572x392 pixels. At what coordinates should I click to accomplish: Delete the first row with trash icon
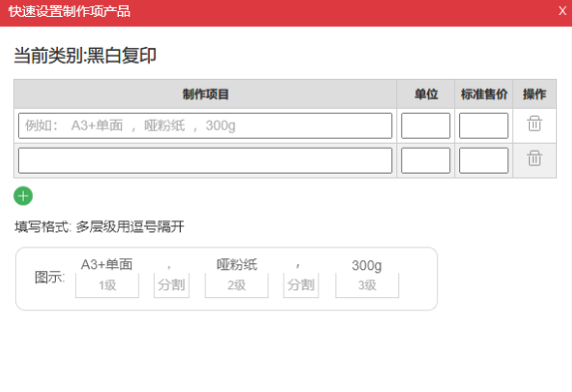click(534, 124)
